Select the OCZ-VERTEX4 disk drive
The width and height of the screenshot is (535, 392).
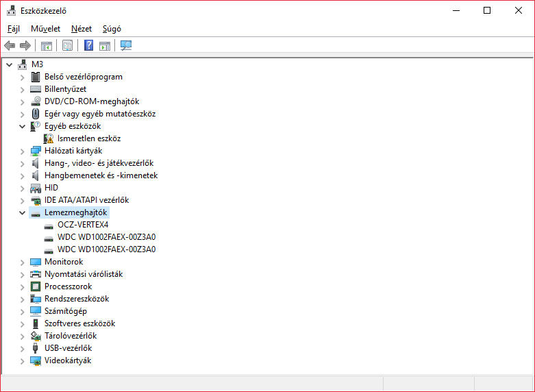click(83, 225)
